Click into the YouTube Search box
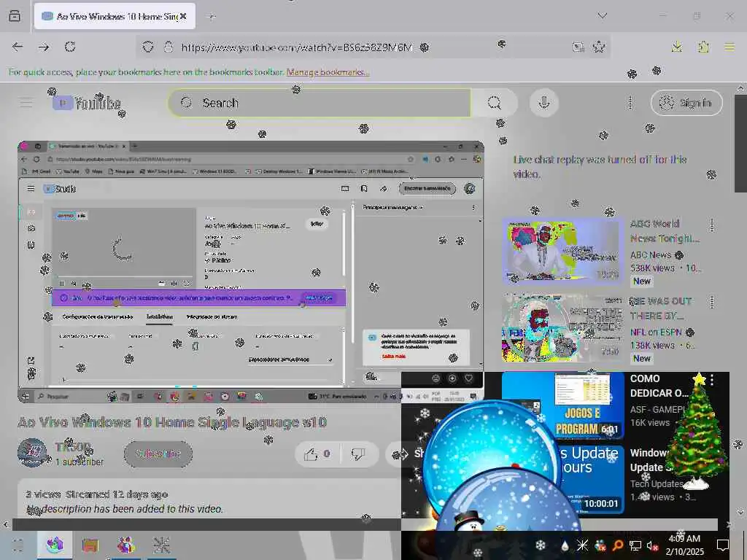The image size is (747, 560). [x=320, y=103]
